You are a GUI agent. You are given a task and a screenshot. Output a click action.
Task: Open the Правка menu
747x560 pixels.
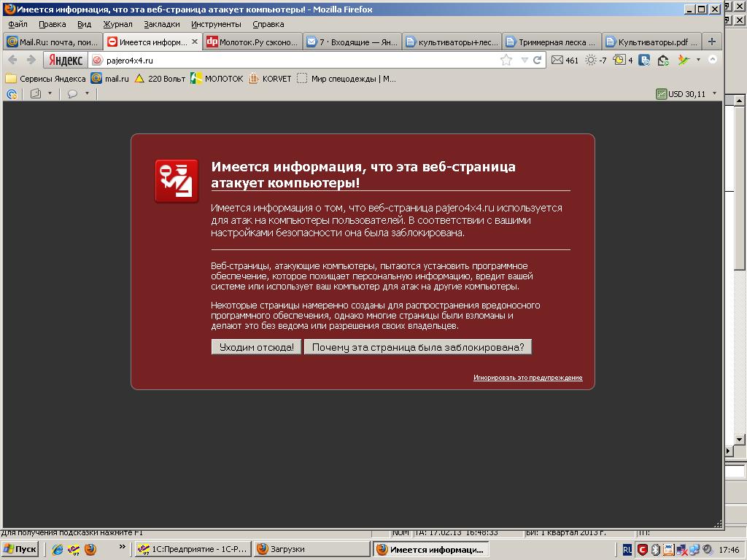pos(53,24)
